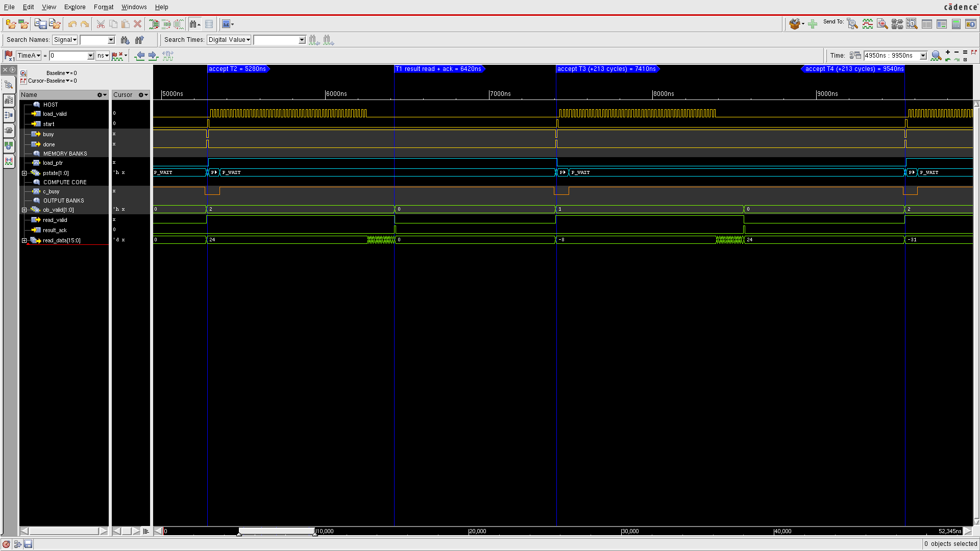Open the View menu

coord(49,7)
